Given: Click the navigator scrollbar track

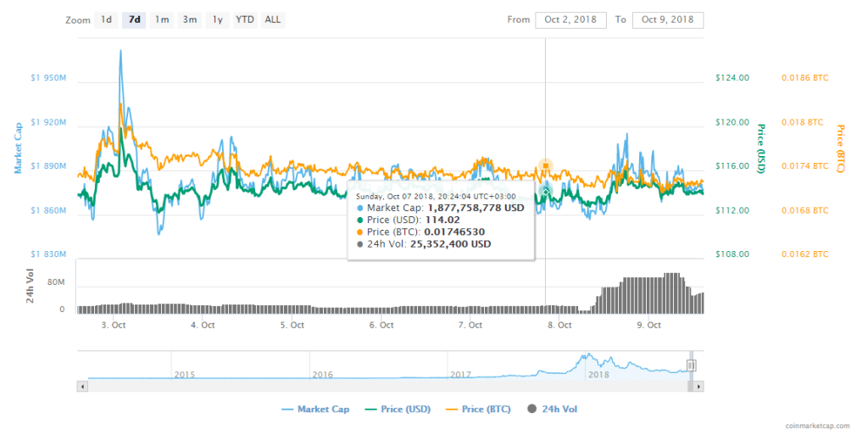Looking at the screenshot, I should (x=381, y=386).
